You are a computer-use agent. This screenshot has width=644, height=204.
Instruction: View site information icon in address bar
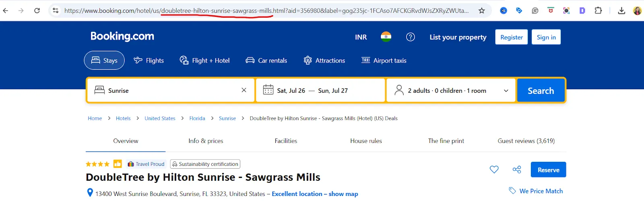[56, 11]
